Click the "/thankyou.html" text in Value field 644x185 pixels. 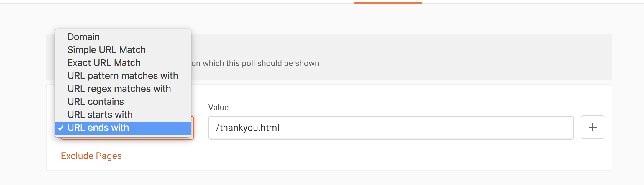[x=247, y=128]
